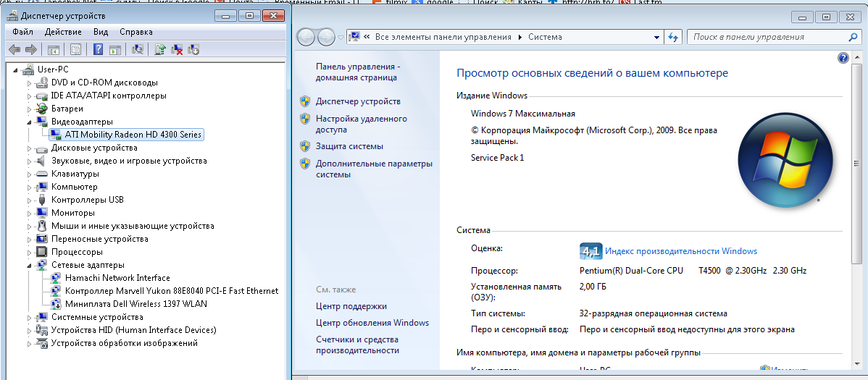Toggle the action pane toolbar icon
Viewport: 868px width, 380px height.
(115, 50)
